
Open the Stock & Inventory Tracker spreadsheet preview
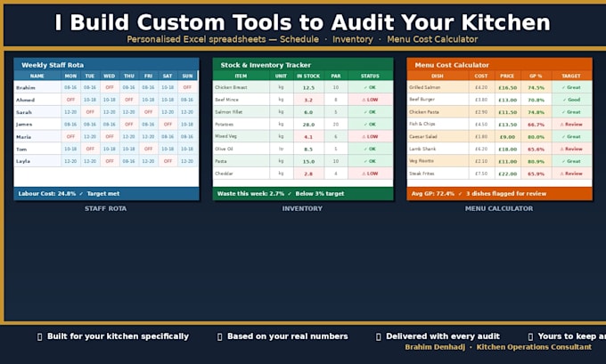[x=303, y=129]
